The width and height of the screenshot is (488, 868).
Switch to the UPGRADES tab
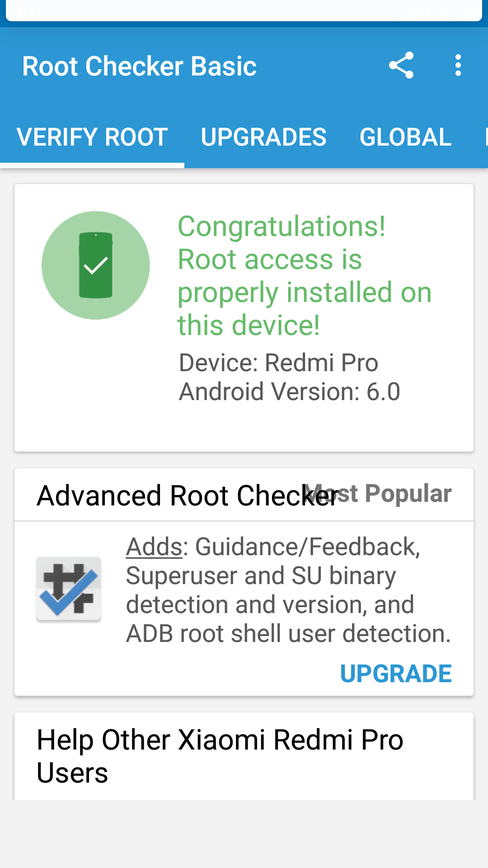click(263, 137)
